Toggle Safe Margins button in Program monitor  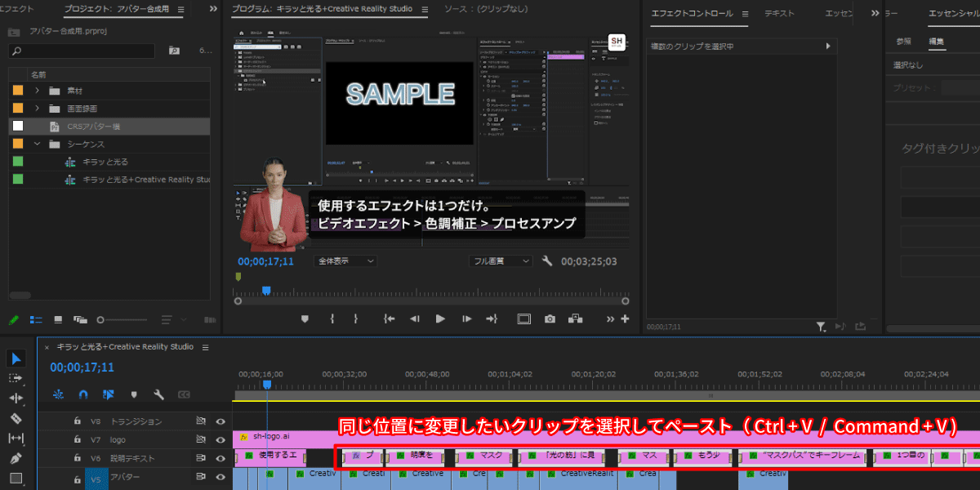tap(523, 318)
